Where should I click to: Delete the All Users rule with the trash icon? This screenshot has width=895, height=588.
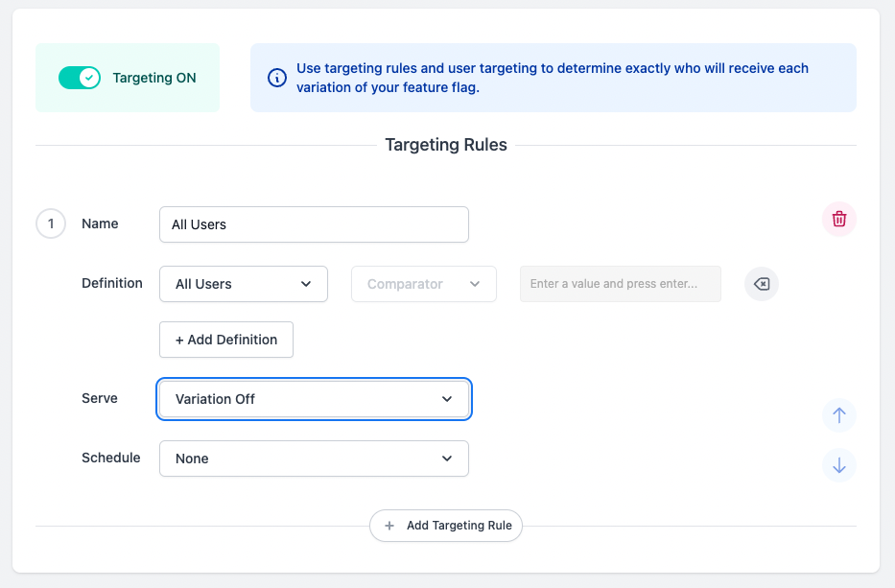coord(838,220)
